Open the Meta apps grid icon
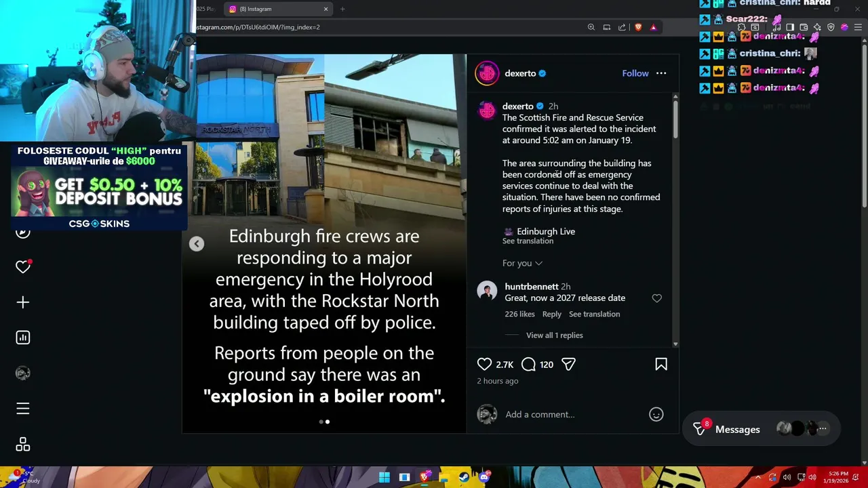 pos(23,444)
